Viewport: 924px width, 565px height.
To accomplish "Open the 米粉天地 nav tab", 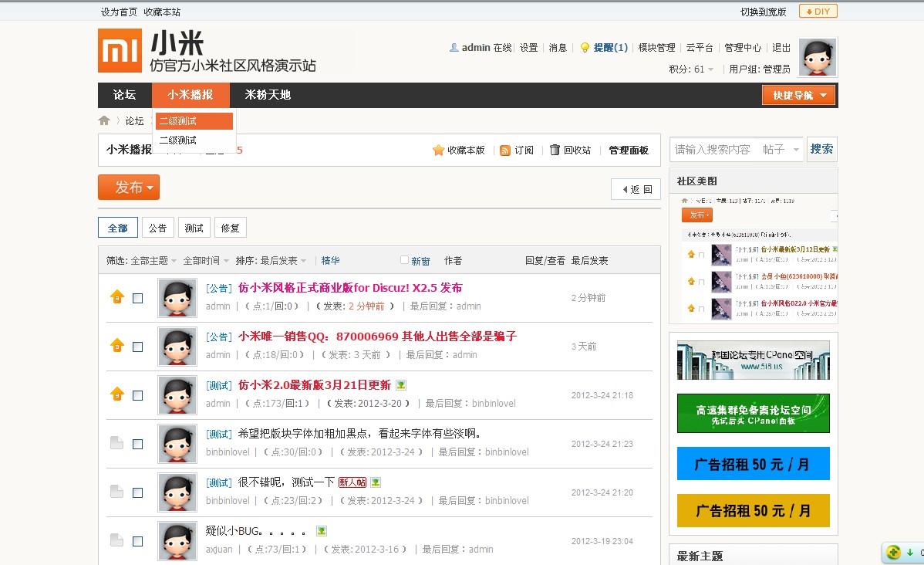I will (268, 95).
